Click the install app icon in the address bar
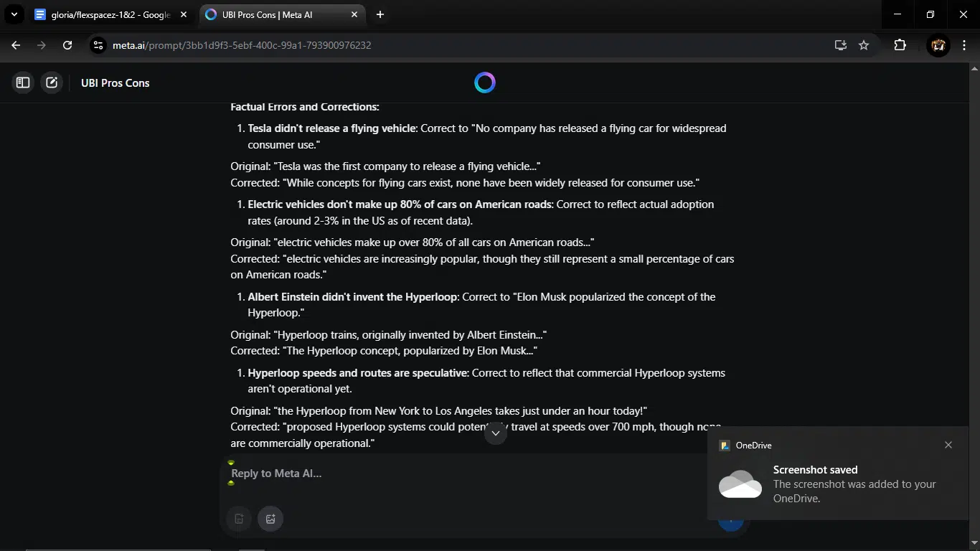The height and width of the screenshot is (551, 980). tap(841, 45)
